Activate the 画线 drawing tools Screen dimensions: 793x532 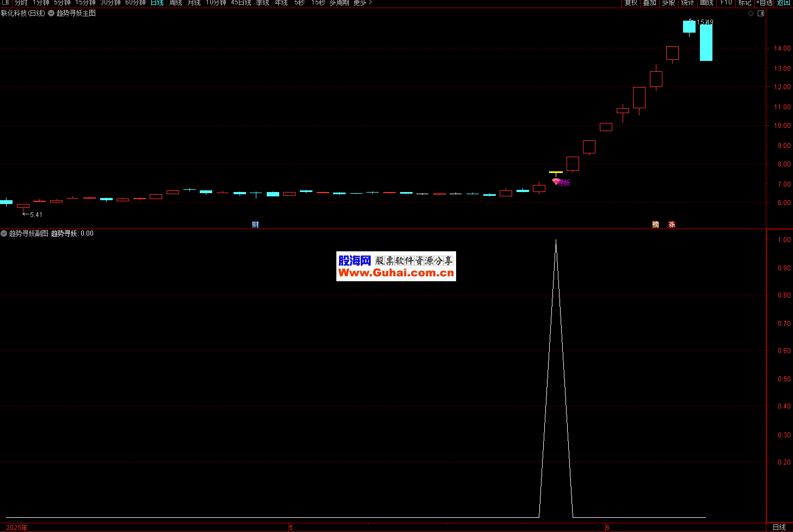(x=706, y=3)
